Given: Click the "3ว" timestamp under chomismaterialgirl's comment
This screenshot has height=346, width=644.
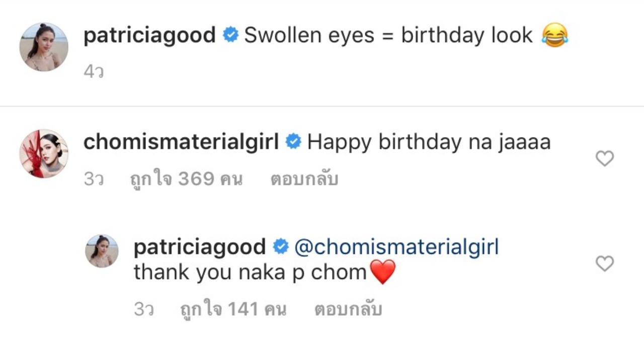Looking at the screenshot, I should 94,180.
